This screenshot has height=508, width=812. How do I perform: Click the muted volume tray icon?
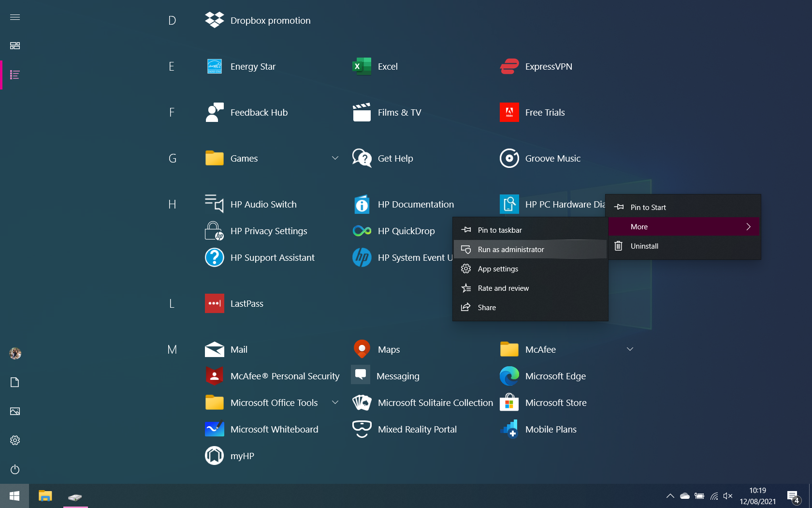728,496
